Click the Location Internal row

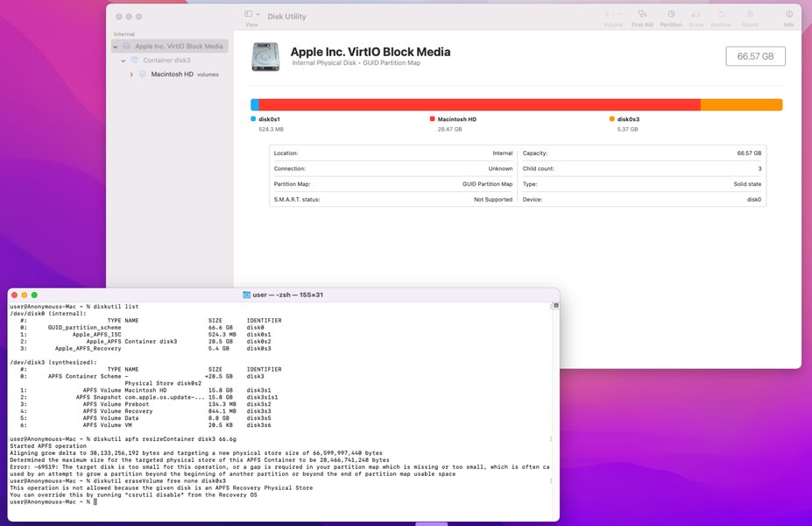tap(393, 153)
